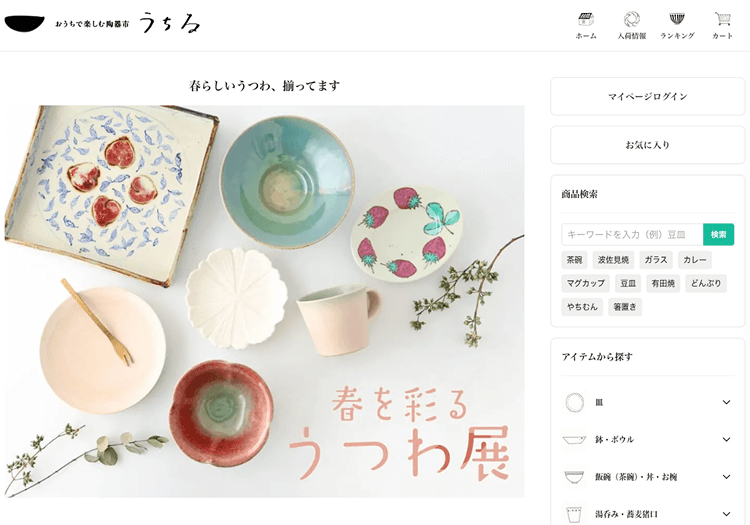Image resolution: width=750 pixels, height=525 pixels.
Task: Select the 鉢・ボウル bowl category icon
Action: pyautogui.click(x=574, y=439)
